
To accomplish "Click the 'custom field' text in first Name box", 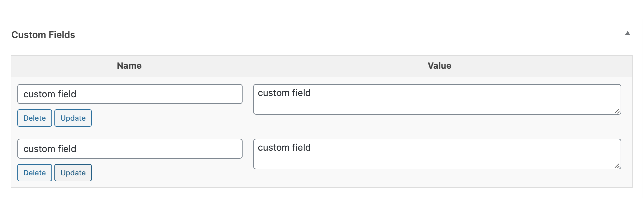I will pos(50,94).
